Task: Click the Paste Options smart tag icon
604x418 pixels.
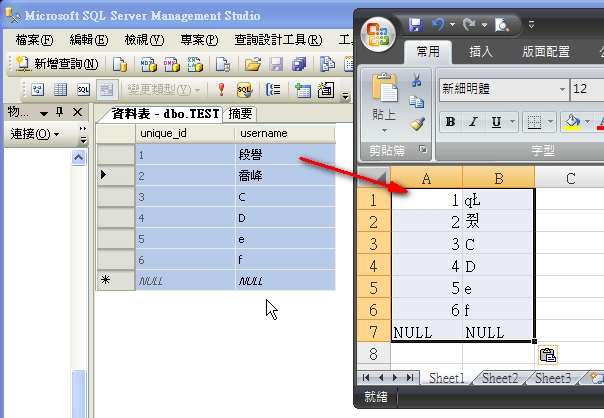Action: pos(548,355)
